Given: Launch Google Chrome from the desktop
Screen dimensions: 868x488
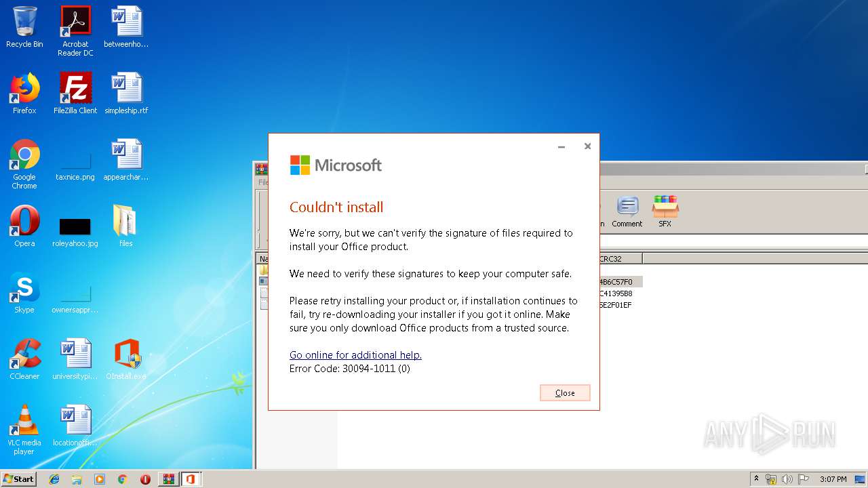Looking at the screenshot, I should [x=24, y=164].
